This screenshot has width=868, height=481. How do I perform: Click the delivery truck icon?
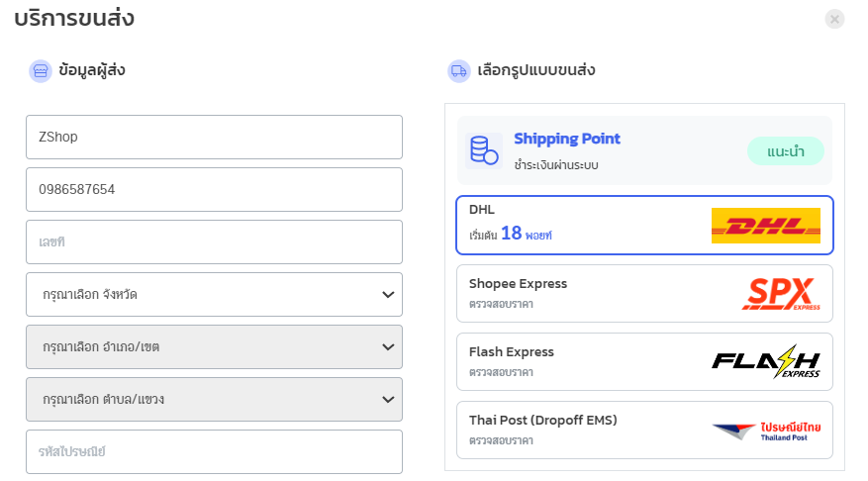click(458, 70)
